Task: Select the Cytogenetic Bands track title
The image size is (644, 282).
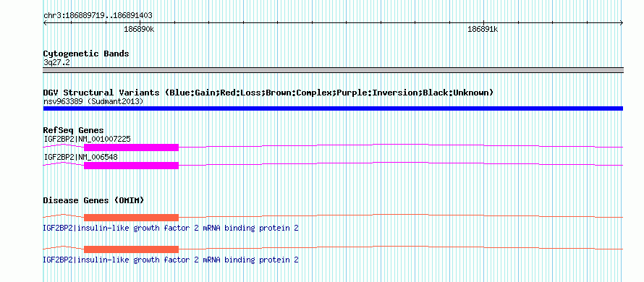Action: point(86,54)
